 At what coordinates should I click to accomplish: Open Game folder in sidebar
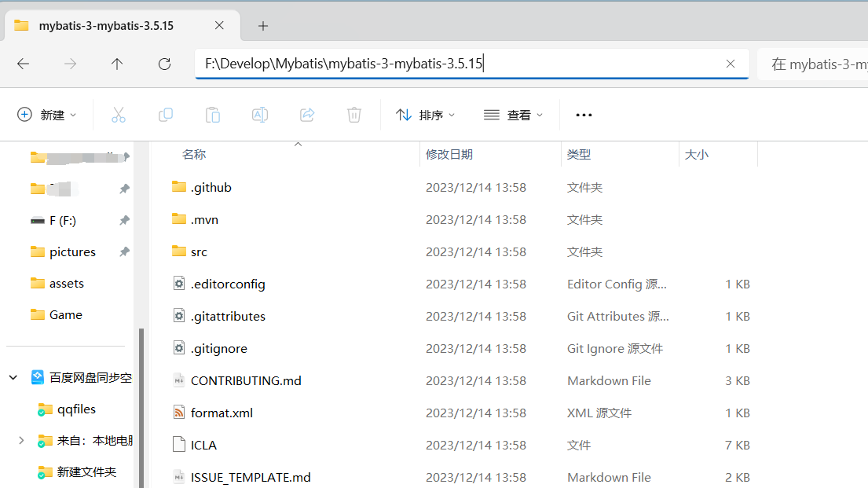(65, 314)
